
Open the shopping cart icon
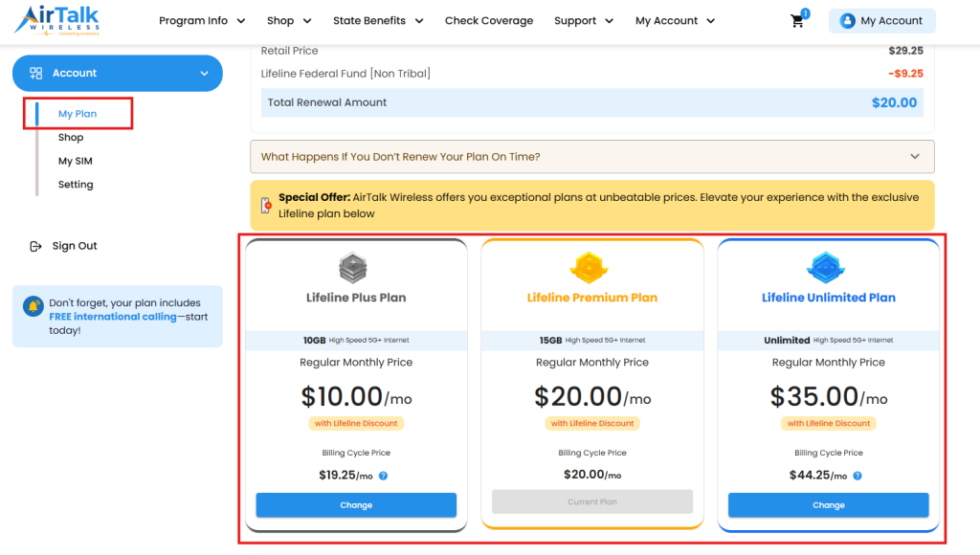797,21
